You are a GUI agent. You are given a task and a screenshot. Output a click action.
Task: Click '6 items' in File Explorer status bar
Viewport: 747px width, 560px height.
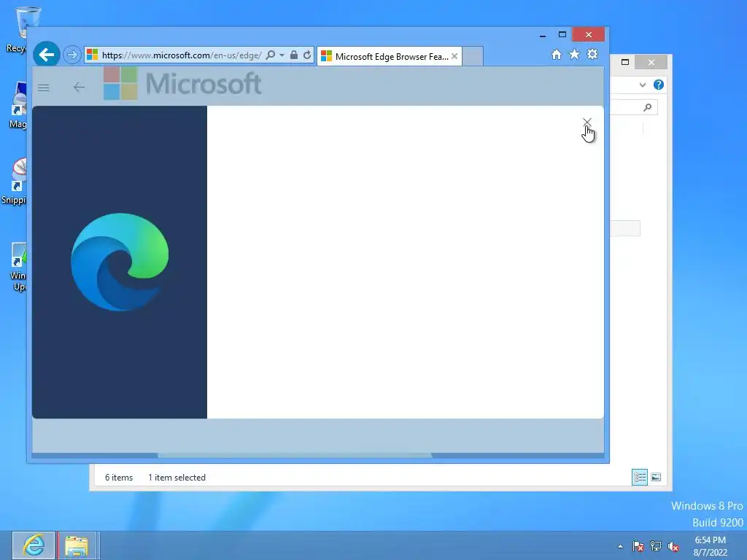119,478
